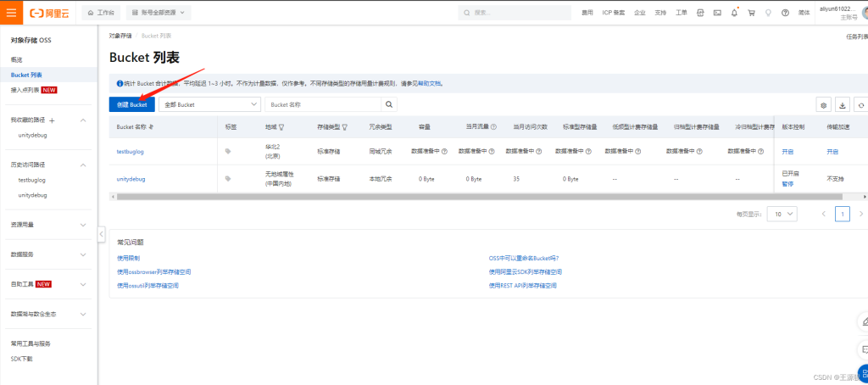Open the unitydebug bucket link in table

pos(131,179)
